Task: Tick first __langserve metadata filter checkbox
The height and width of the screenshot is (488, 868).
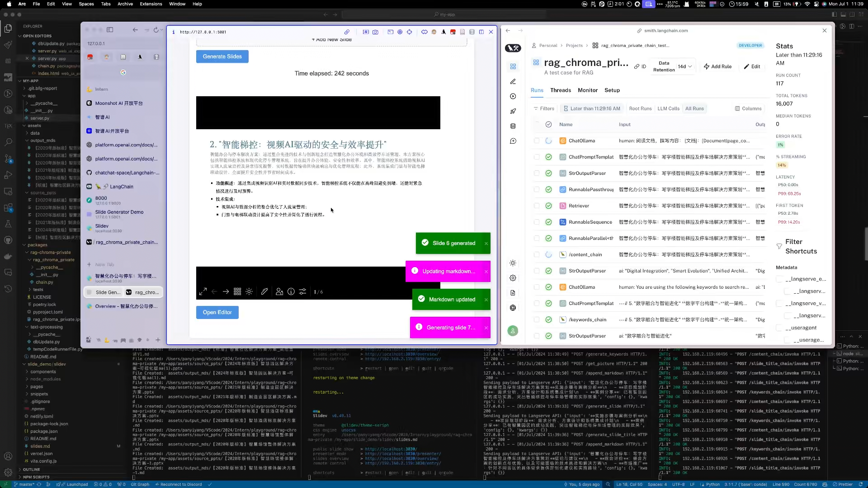Action: click(779, 279)
